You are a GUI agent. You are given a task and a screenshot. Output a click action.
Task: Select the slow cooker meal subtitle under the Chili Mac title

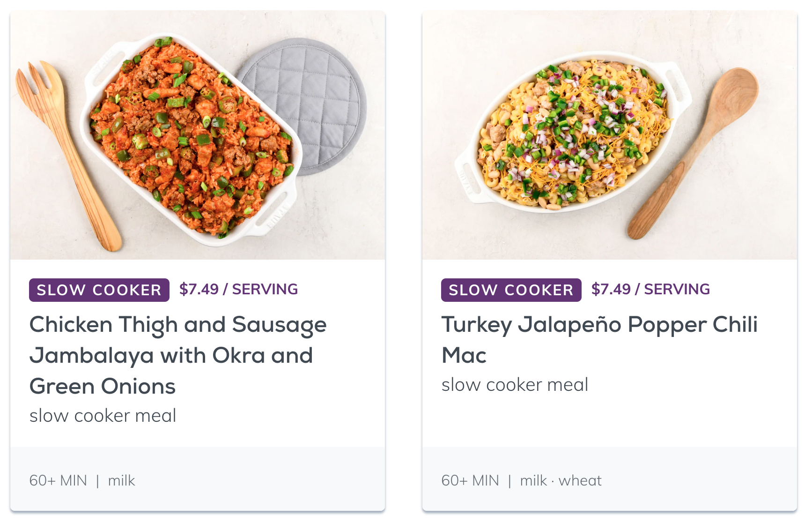click(515, 384)
